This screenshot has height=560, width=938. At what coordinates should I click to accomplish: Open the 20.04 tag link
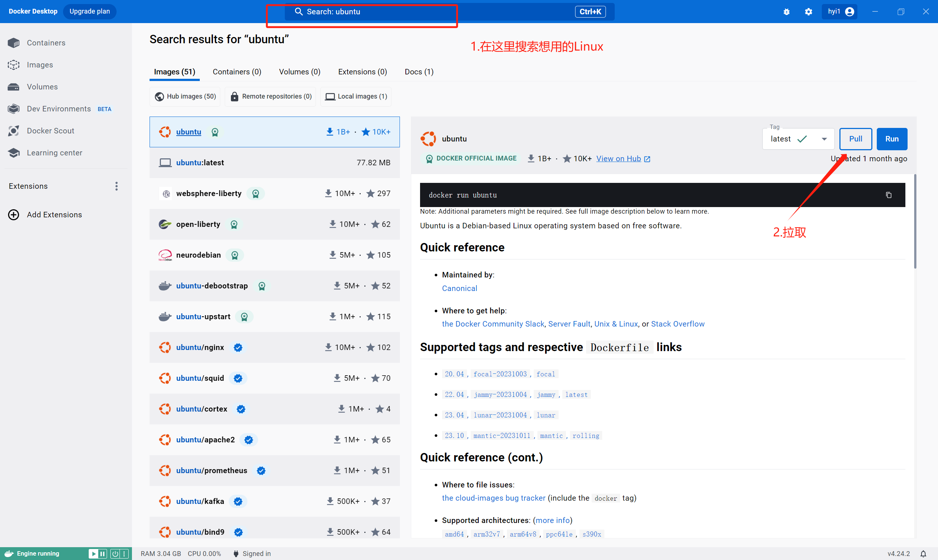point(454,374)
